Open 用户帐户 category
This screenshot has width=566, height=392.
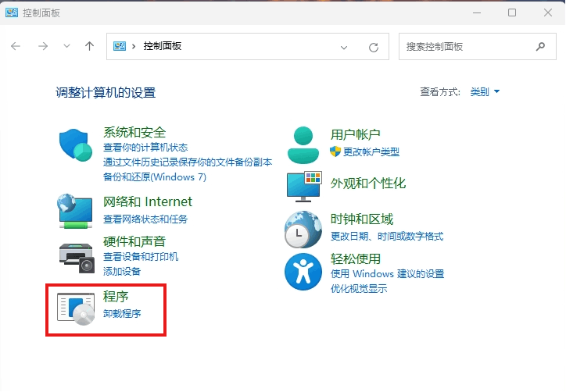(355, 134)
